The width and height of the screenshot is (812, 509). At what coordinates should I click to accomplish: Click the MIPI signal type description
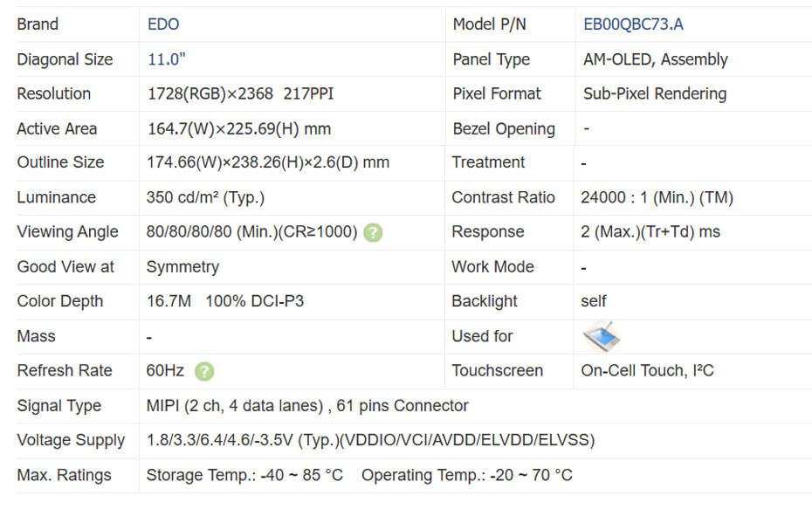click(306, 406)
